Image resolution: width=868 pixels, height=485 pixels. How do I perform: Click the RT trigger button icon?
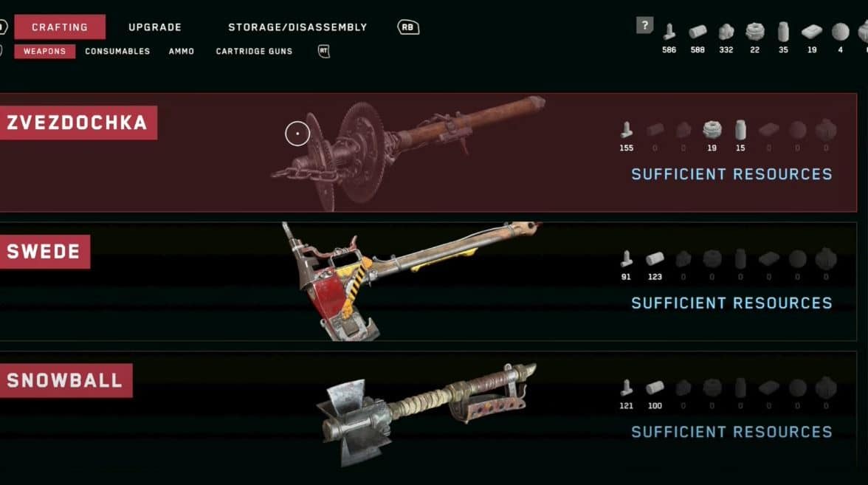(x=324, y=52)
